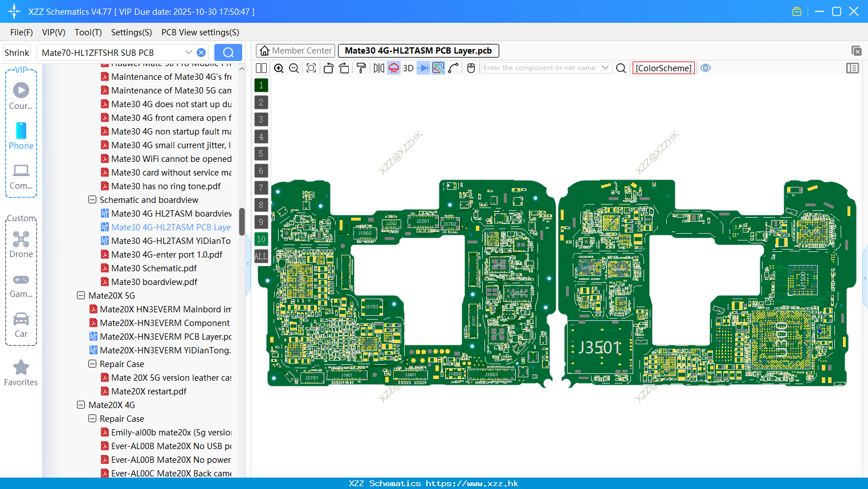Collapse the Schematic and boardview folder
The height and width of the screenshot is (489, 868).
[92, 200]
